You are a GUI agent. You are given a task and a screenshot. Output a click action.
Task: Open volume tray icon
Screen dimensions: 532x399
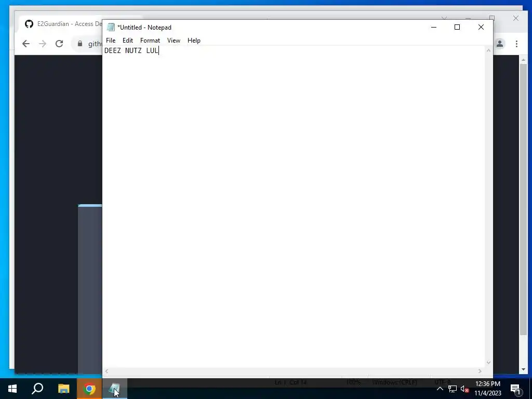click(464, 389)
